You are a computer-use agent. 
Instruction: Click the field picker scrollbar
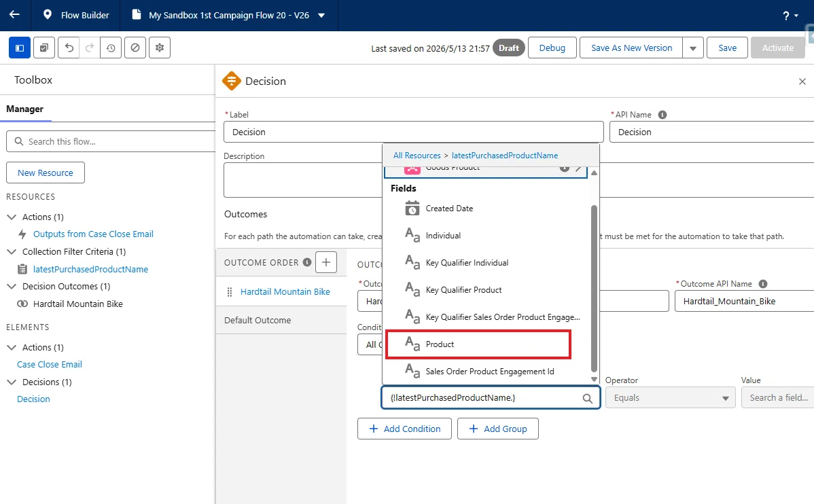(594, 288)
